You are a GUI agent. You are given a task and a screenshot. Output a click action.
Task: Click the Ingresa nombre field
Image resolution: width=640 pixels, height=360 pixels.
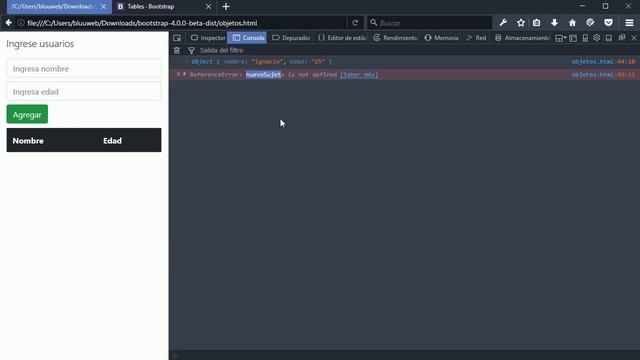(84, 69)
